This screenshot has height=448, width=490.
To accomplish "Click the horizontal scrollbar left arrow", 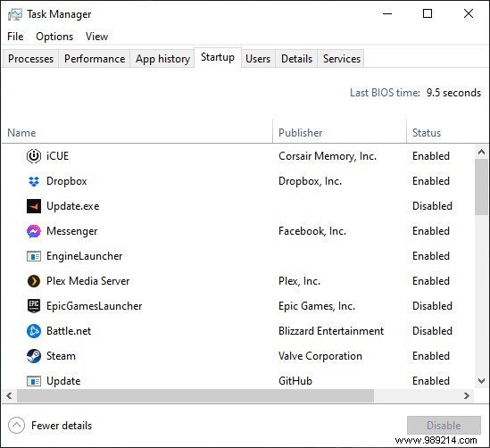I will (x=10, y=396).
